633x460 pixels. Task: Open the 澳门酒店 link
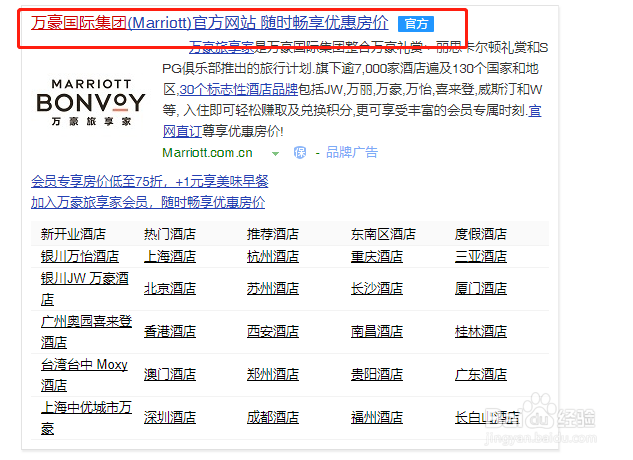[x=170, y=375]
